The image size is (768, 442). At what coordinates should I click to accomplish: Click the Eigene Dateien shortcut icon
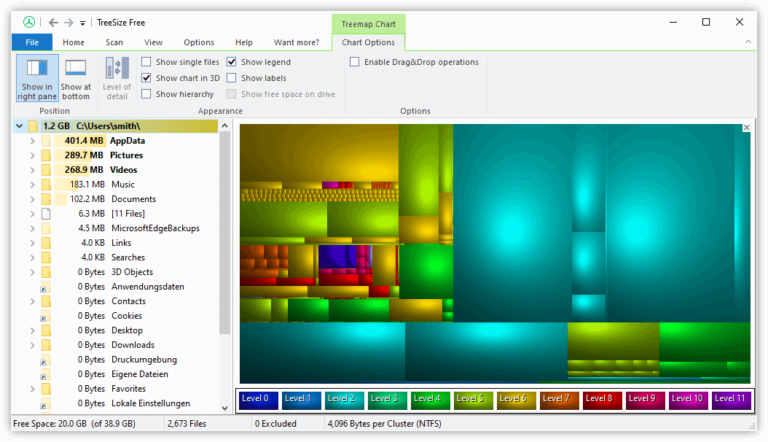[45, 375]
